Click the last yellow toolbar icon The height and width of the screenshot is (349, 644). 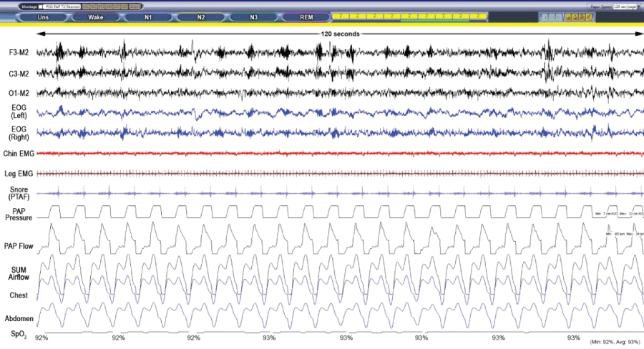coord(589,16)
